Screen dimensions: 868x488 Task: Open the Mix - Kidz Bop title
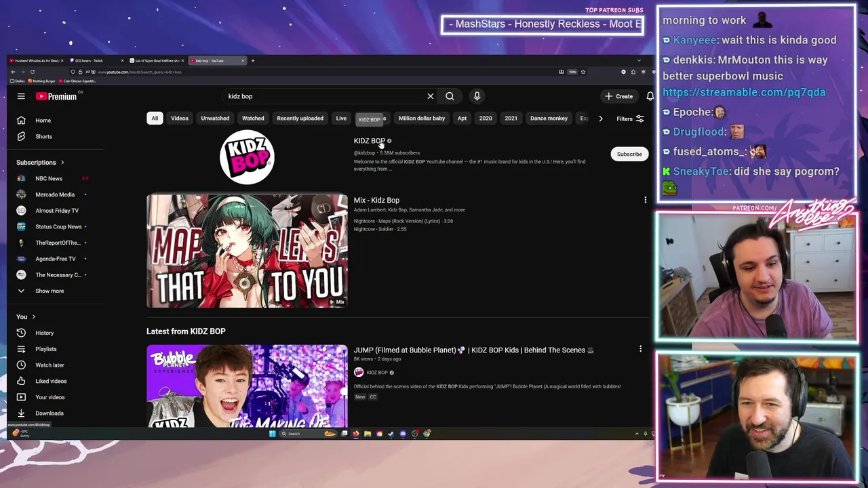pos(376,200)
